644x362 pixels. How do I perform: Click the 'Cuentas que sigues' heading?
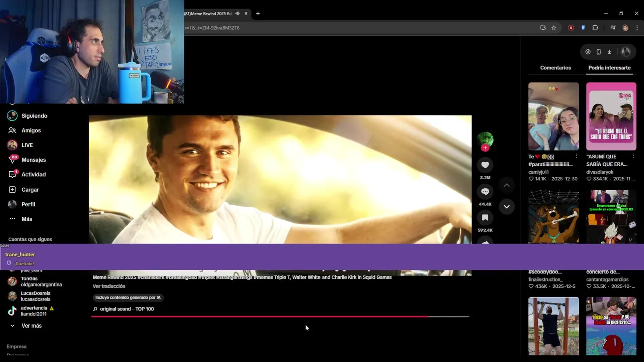point(30,239)
